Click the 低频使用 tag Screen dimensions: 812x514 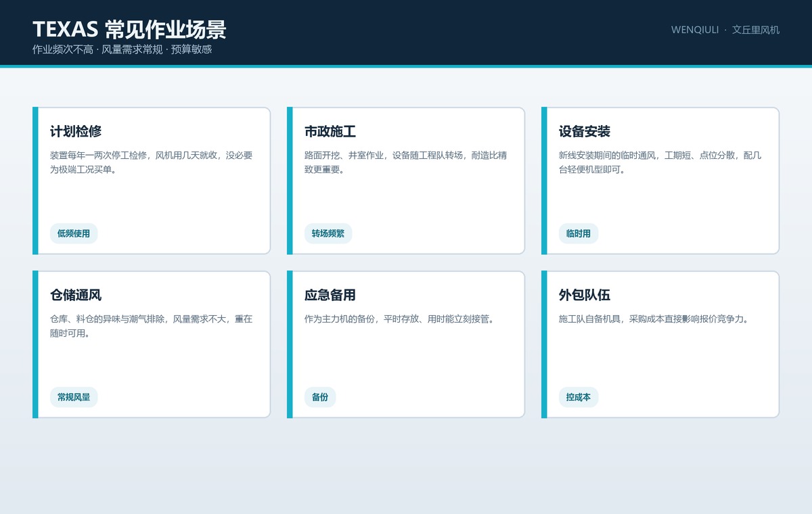coord(74,233)
